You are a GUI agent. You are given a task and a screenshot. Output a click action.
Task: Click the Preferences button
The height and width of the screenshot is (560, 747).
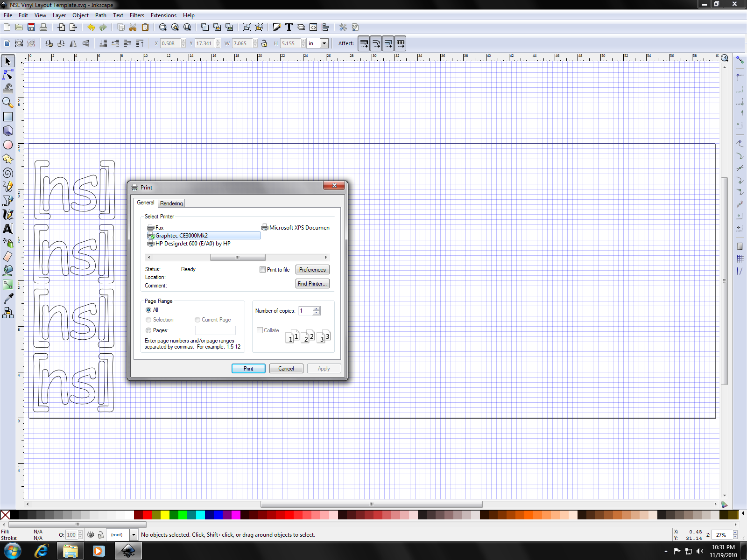coord(312,270)
